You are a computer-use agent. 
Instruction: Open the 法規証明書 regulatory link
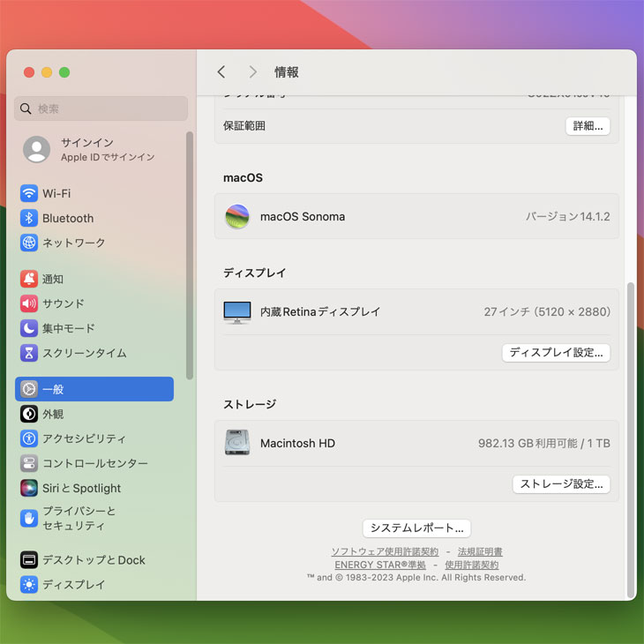point(480,552)
